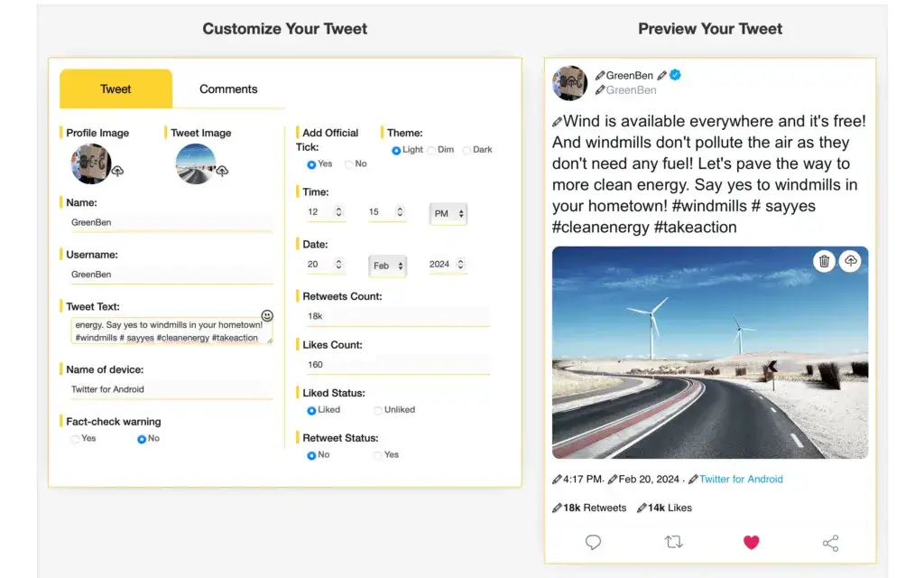Open the month dropdown showing Feb
The height and width of the screenshot is (578, 924).
(387, 266)
